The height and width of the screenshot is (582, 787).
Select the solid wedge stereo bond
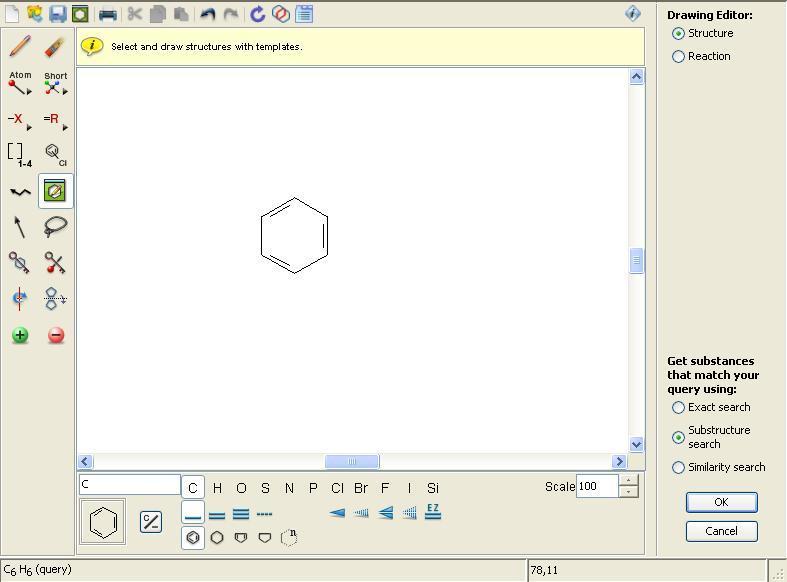pos(337,513)
